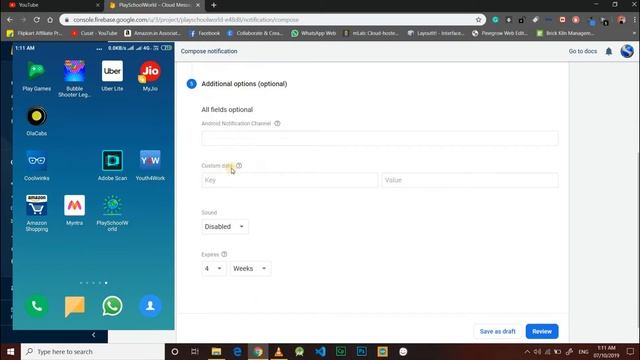Select the PlaySchoolWorld Cloud Messaging tab
Image resolution: width=640 pixels, height=360 pixels.
(154, 5)
